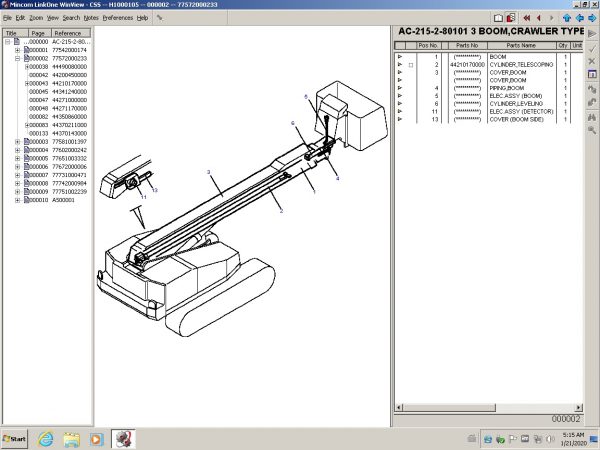This screenshot has width=600, height=450.
Task: Click the blue left arrow navigation icon
Action: point(580,18)
